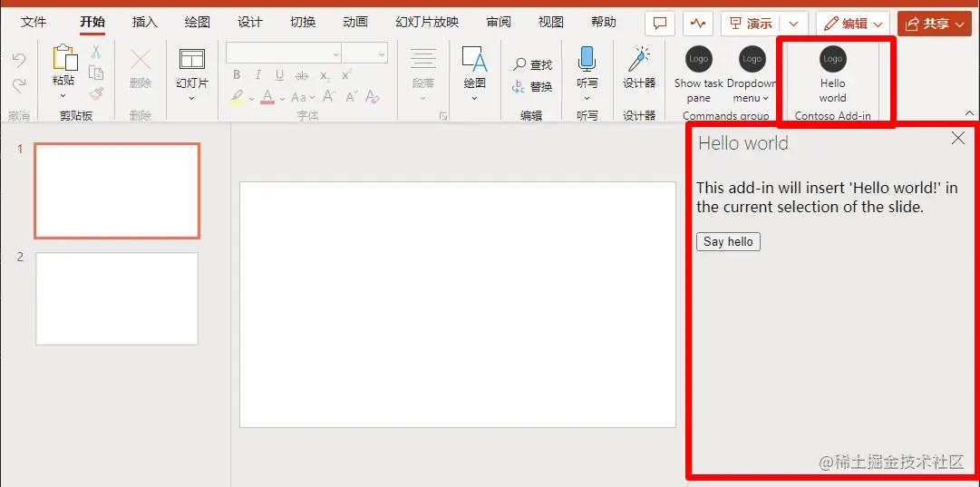This screenshot has width=980, height=487.
Task: Open the font size combo box
Action: click(364, 54)
